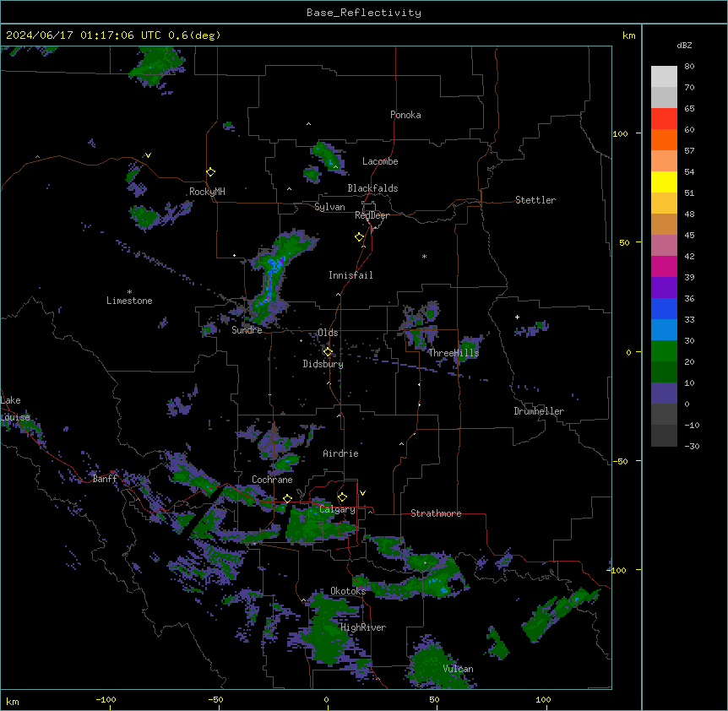
Task: Select the yellow diamond marker east of Cochrane
Action: (x=287, y=498)
